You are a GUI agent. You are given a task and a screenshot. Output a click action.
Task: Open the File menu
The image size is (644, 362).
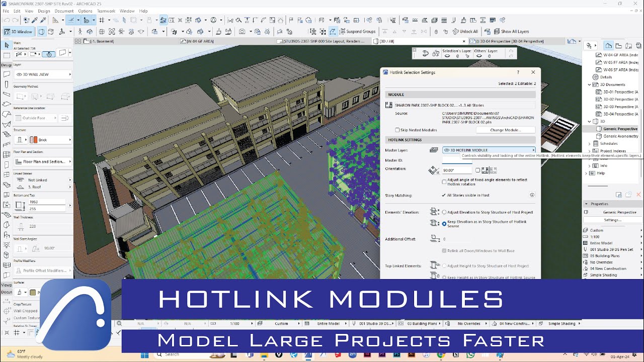click(x=6, y=11)
